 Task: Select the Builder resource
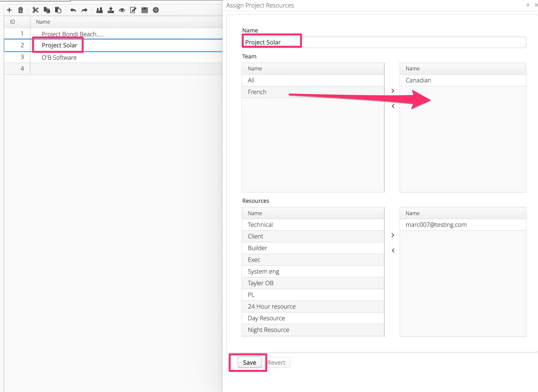pos(313,248)
